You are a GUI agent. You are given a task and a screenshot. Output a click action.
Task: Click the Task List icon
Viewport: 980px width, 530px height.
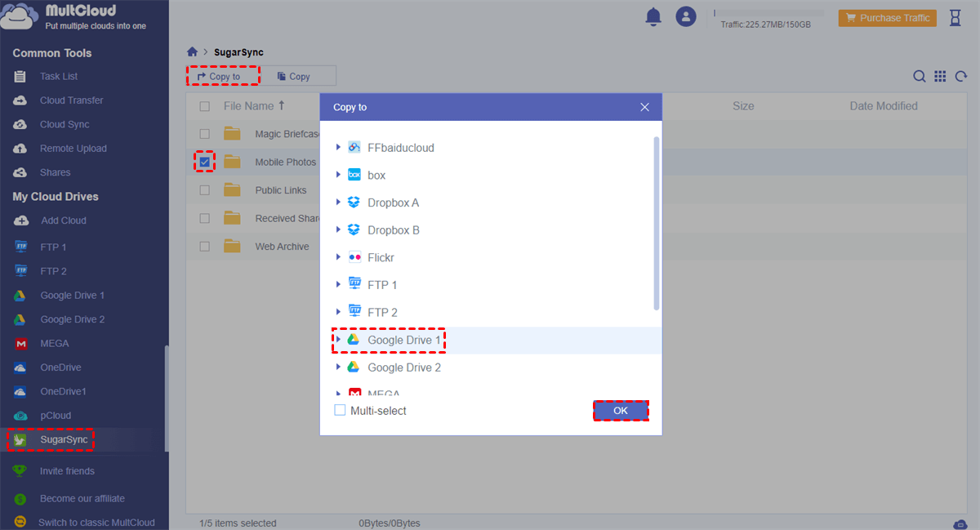(x=20, y=76)
